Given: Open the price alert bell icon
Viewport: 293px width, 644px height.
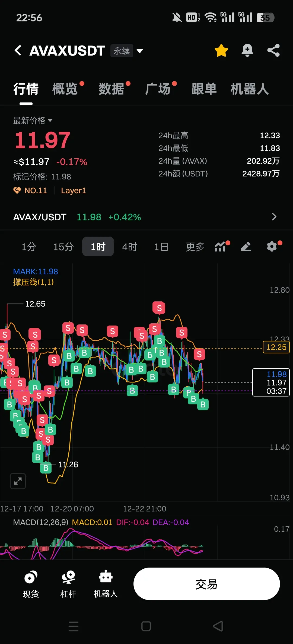Looking at the screenshot, I should click(x=247, y=50).
